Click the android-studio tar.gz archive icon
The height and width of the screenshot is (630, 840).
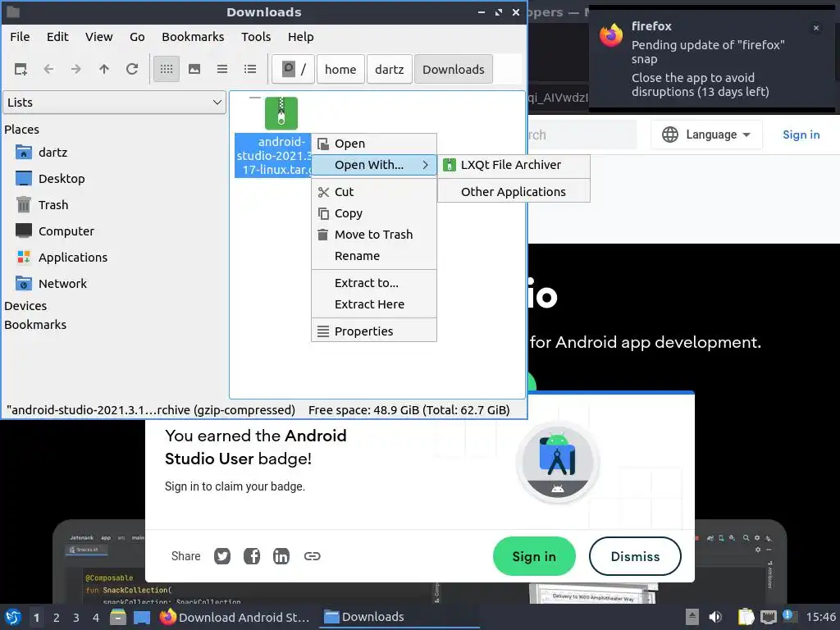point(281,113)
